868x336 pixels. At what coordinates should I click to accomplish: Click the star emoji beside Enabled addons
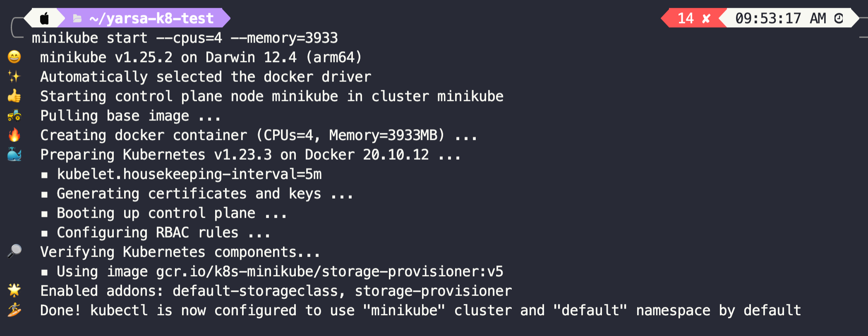(14, 290)
